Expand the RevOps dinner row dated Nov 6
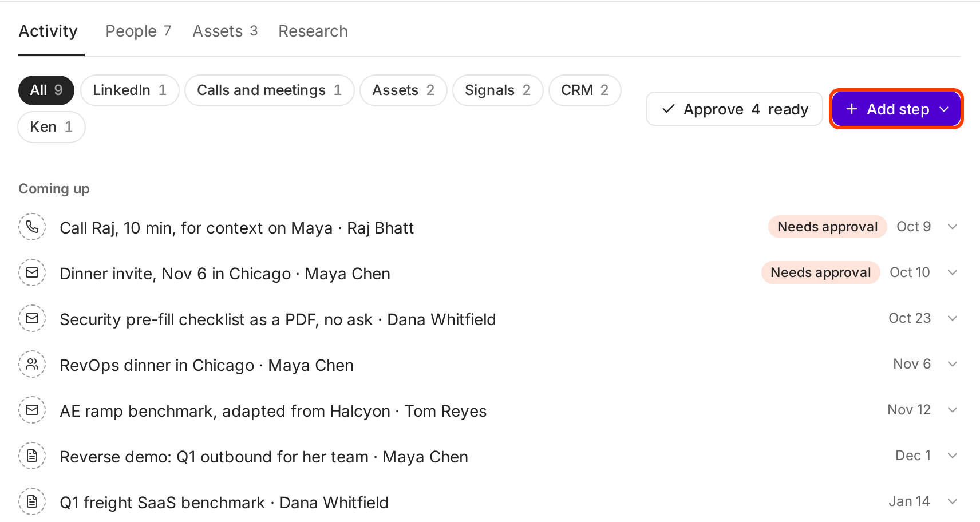The image size is (980, 522). [x=953, y=365]
